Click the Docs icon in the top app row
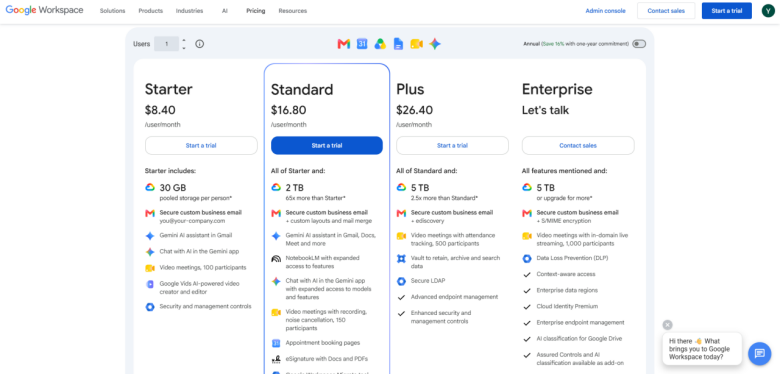 pos(398,44)
